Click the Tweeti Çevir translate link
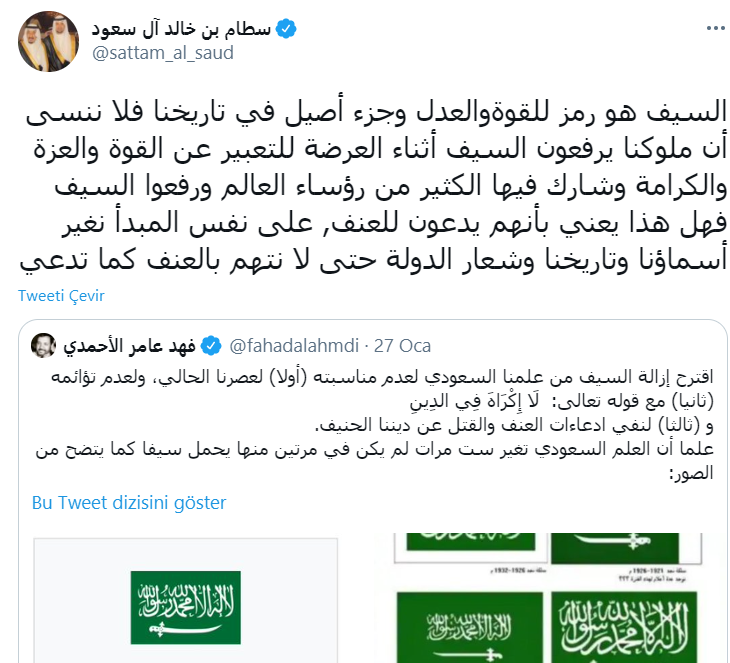The height and width of the screenshot is (663, 730). [62, 296]
